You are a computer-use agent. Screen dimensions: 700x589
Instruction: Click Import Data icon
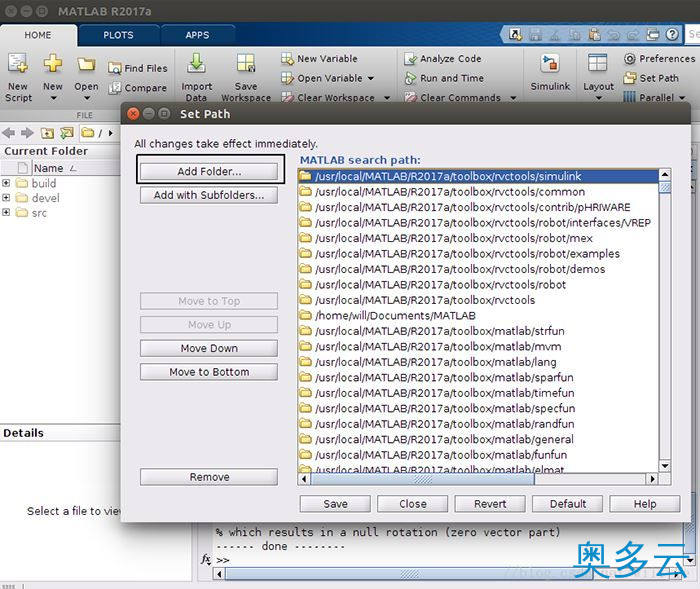coord(196,63)
